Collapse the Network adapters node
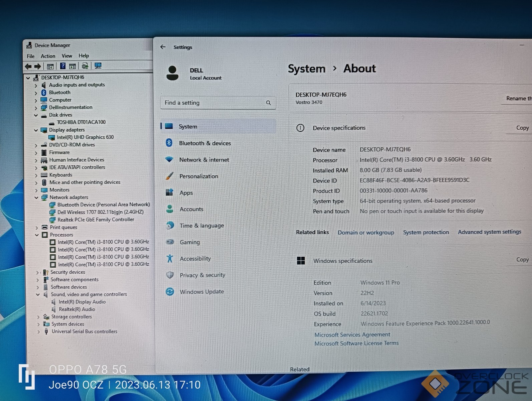The image size is (532, 401). click(x=36, y=197)
